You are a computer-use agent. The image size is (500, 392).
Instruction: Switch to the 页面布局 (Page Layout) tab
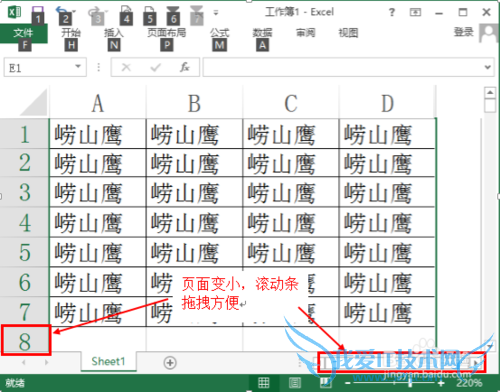point(167,33)
